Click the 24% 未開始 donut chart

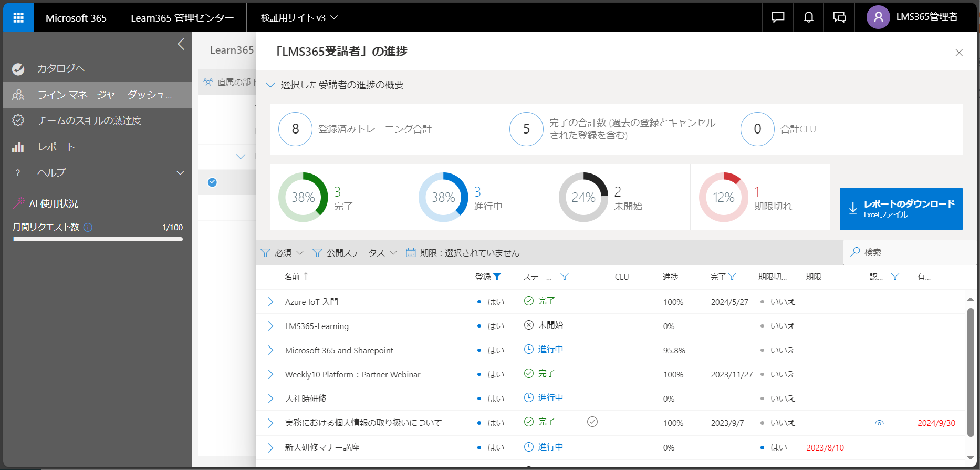tap(583, 197)
